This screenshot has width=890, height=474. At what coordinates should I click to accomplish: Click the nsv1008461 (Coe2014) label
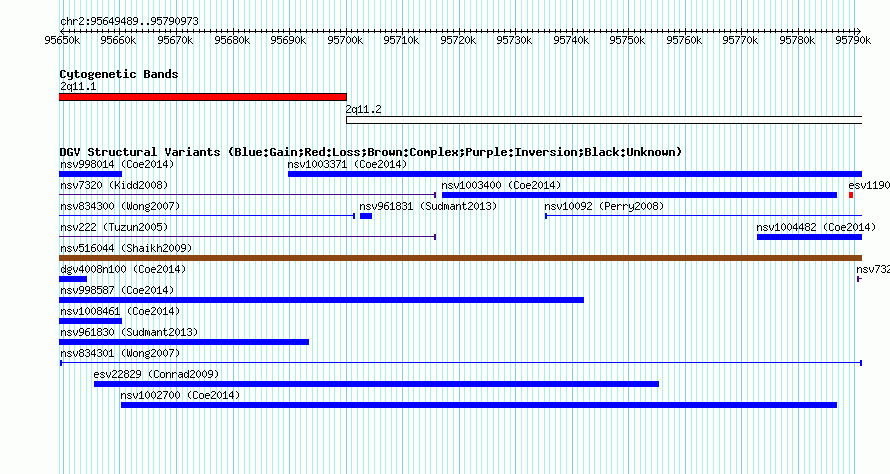pyautogui.click(x=120, y=311)
